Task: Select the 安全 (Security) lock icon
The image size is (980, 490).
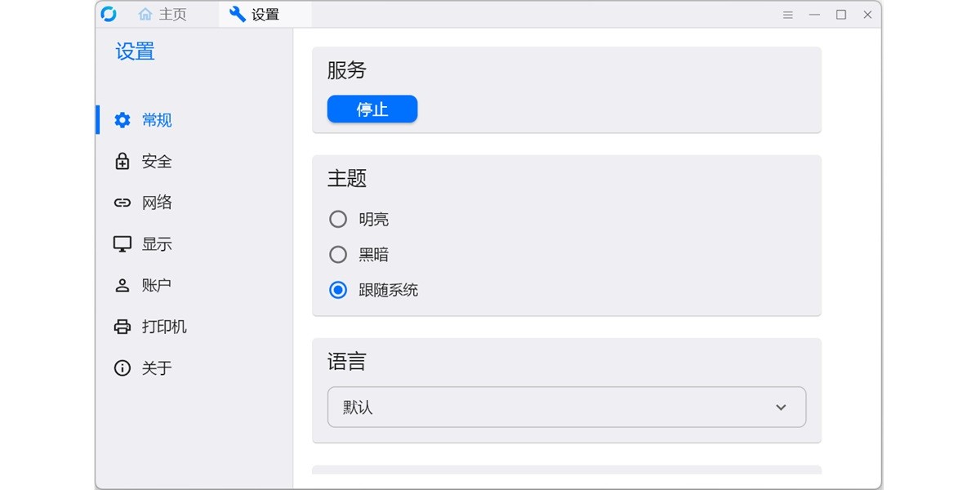Action: [121, 161]
